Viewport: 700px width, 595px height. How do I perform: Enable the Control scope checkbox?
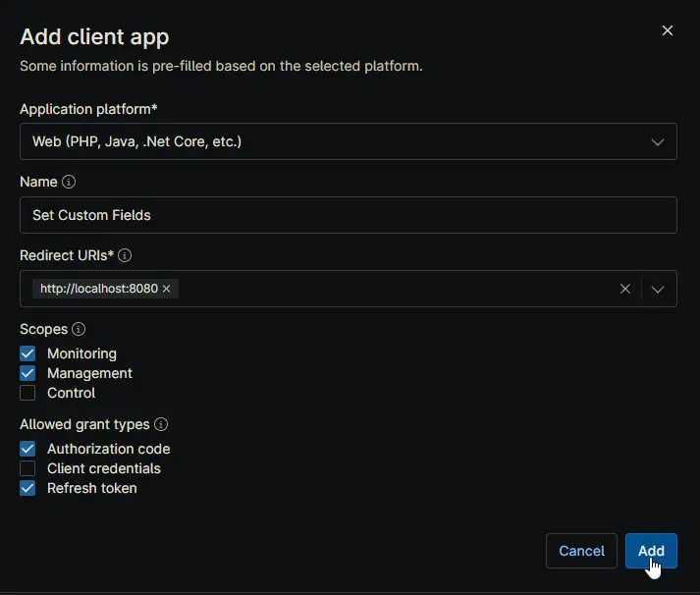[27, 393]
